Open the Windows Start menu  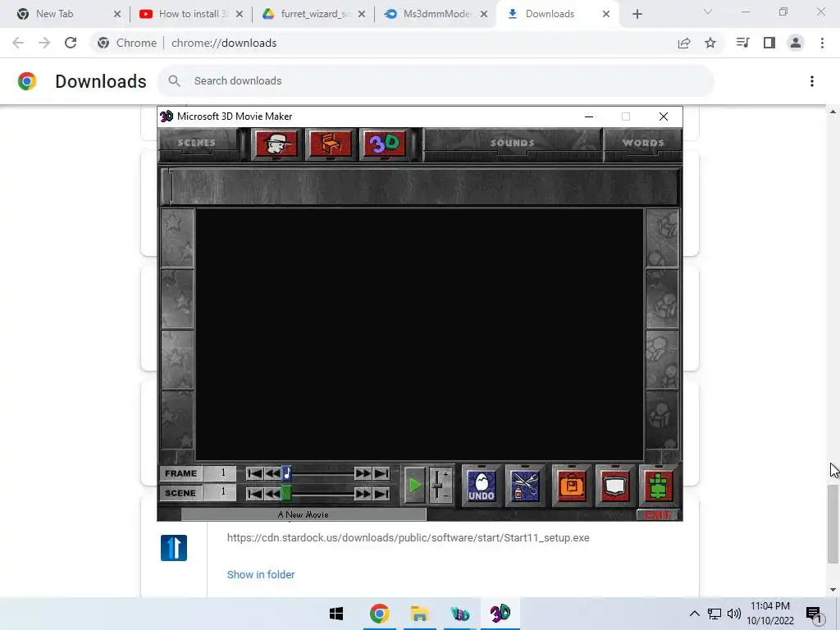point(336,614)
